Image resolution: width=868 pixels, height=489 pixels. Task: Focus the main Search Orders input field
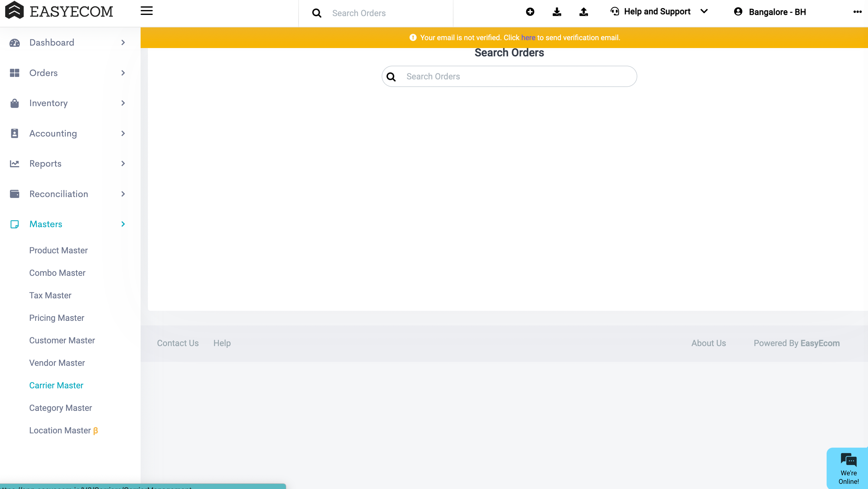[509, 76]
